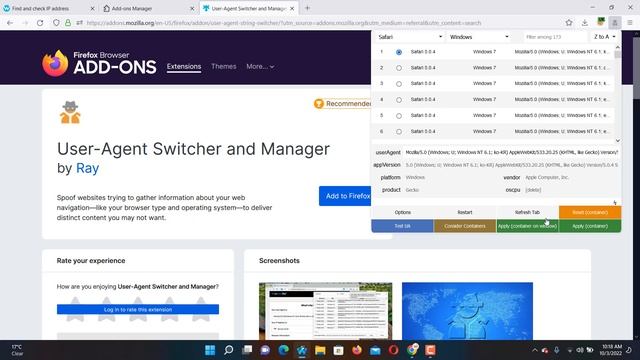Screen dimensions: 640x360
Task: Click the blue Test UA button
Action: pos(402,226)
